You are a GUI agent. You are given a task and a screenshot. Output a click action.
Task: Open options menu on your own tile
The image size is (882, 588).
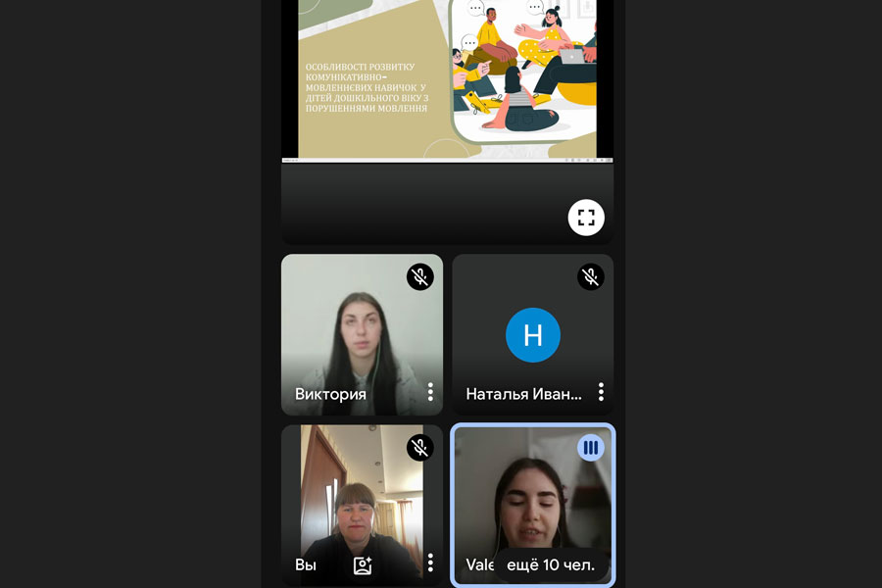click(430, 563)
